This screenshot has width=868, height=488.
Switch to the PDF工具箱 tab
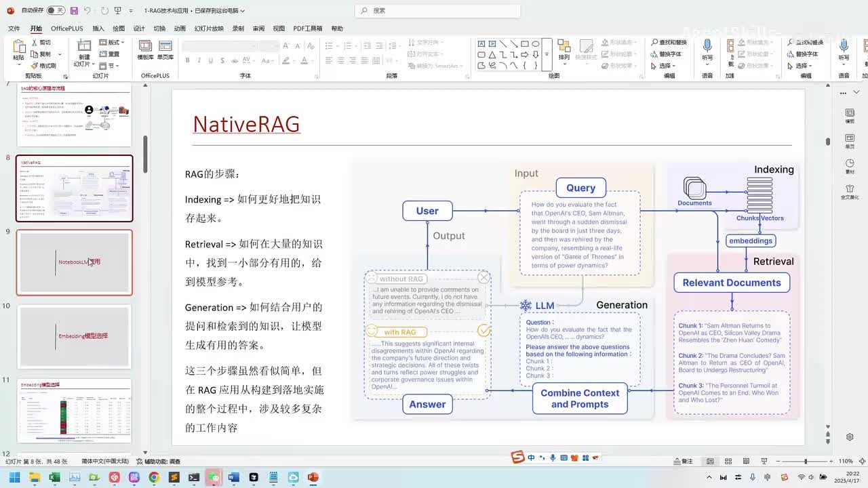click(308, 28)
